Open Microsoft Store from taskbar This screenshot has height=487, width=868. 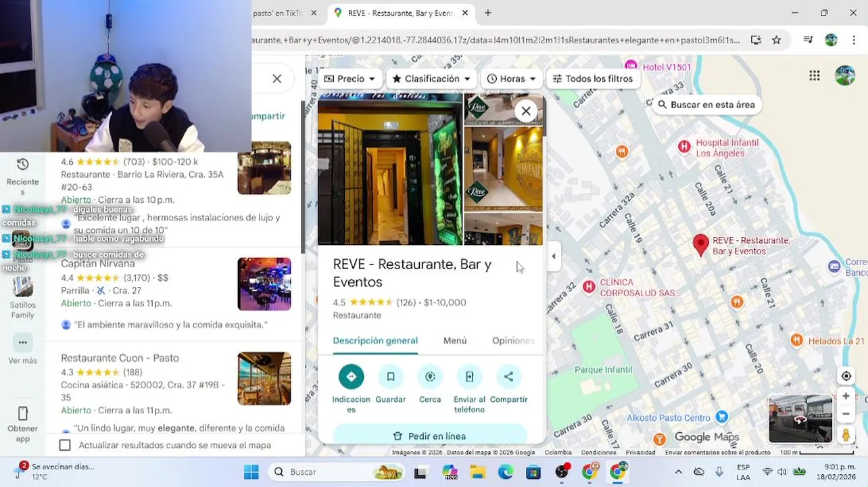(533, 472)
